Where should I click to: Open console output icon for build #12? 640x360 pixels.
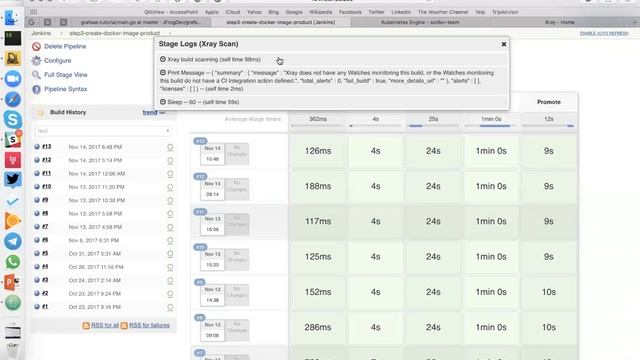170,161
